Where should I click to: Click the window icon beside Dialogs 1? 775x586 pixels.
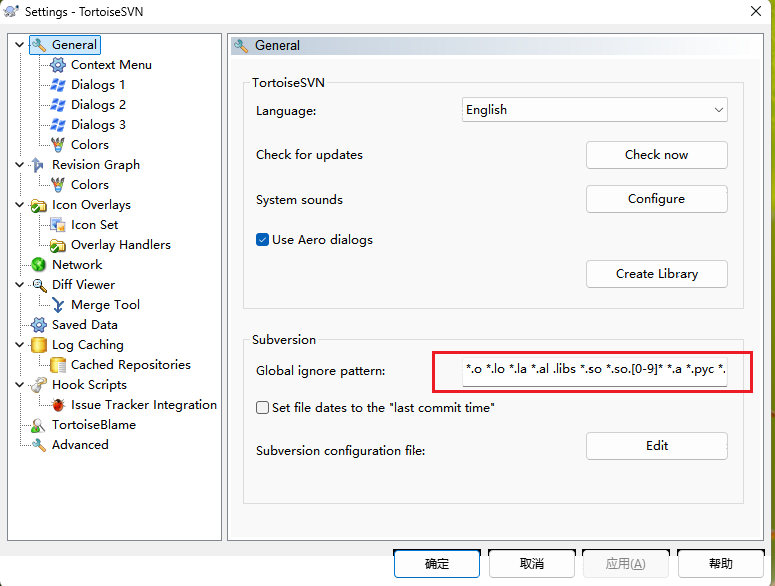pyautogui.click(x=58, y=85)
